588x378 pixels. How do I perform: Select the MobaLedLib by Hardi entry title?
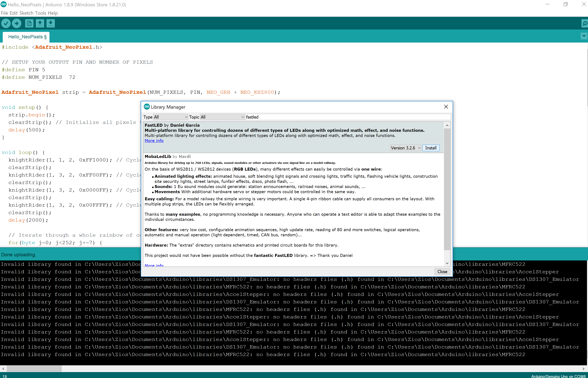(168, 157)
